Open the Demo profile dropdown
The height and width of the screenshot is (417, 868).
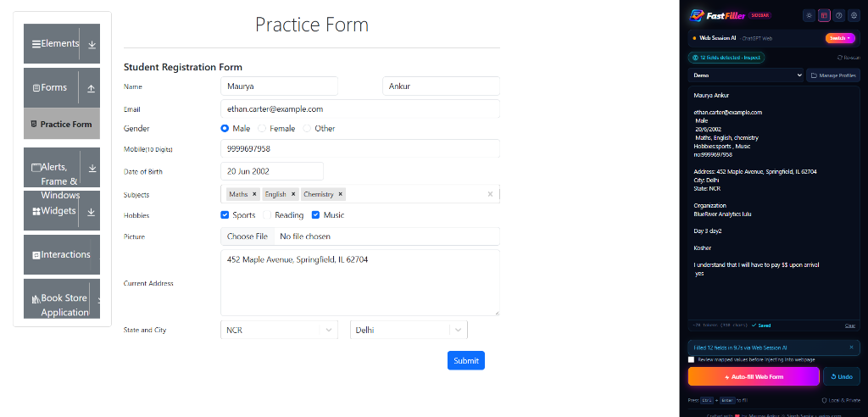coord(746,75)
